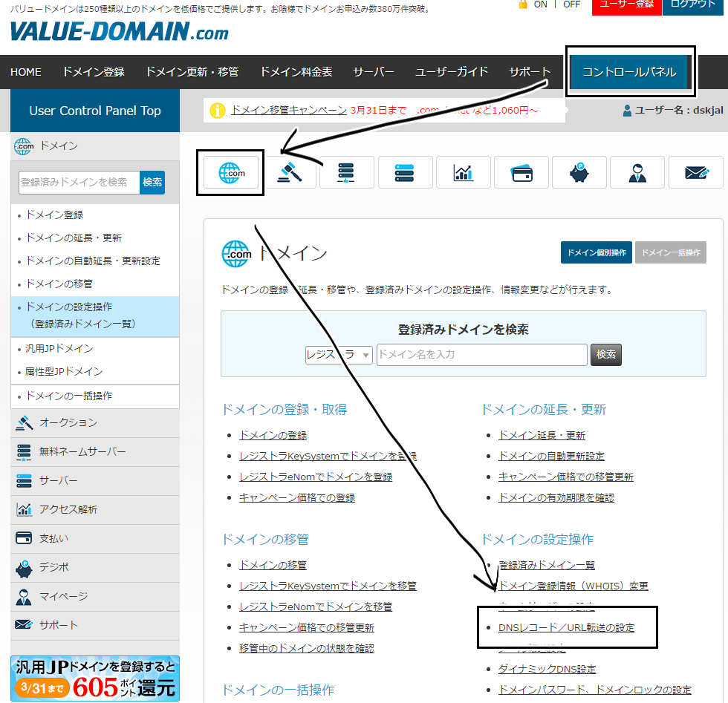Click the 汎用JPドメイン 605ポイント還元 banner

coord(95,679)
